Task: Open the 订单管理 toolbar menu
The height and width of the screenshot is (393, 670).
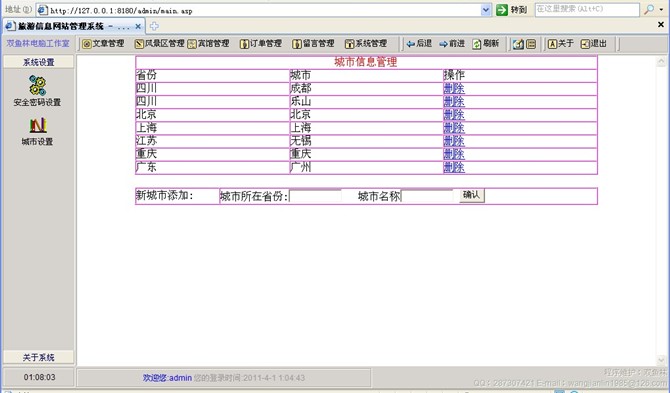Action: point(261,44)
